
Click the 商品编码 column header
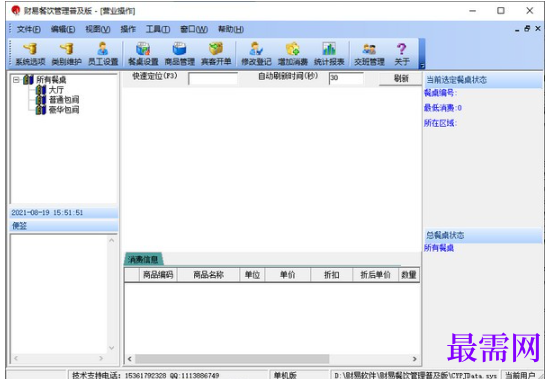158,275
